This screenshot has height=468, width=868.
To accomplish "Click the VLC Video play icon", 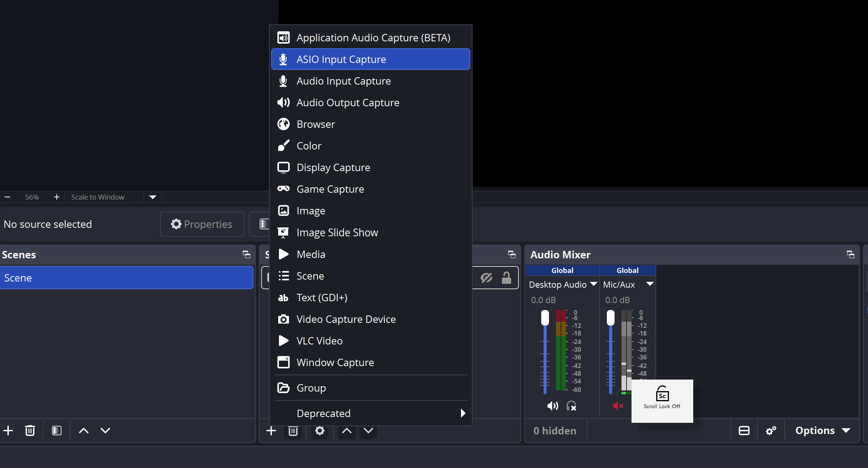I will [284, 341].
